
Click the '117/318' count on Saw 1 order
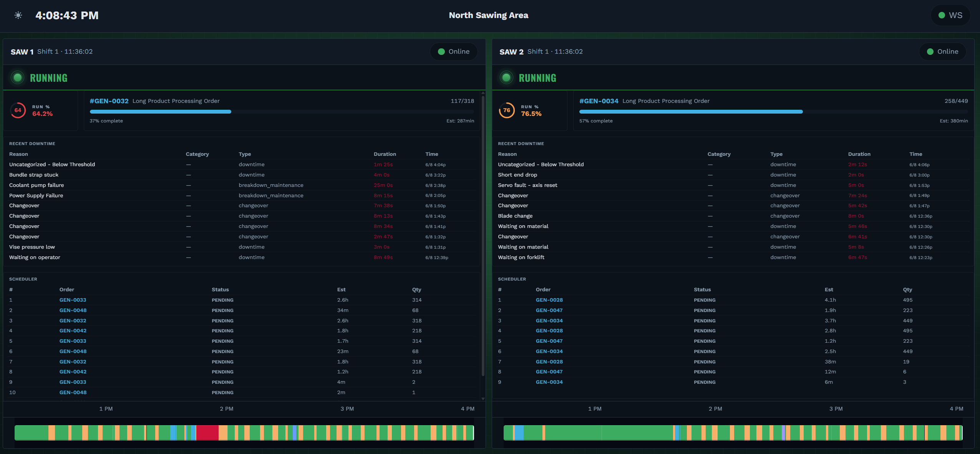pos(463,101)
